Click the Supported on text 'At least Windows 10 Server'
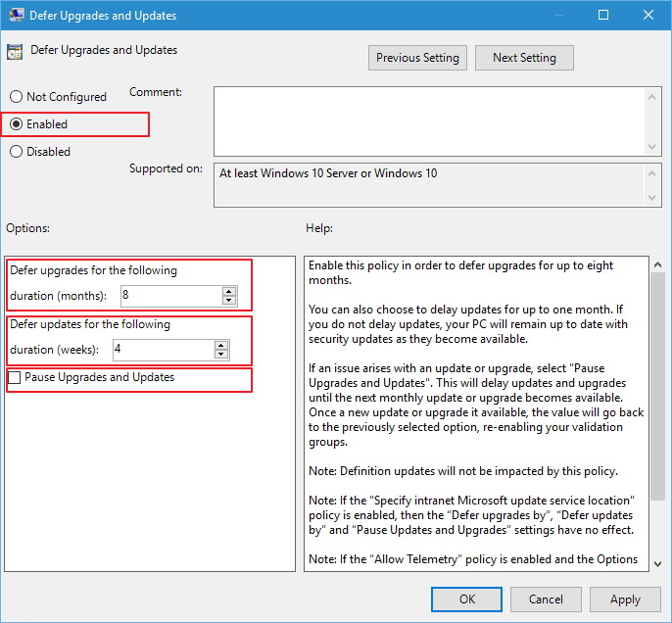Image resolution: width=672 pixels, height=623 pixels. point(288,173)
